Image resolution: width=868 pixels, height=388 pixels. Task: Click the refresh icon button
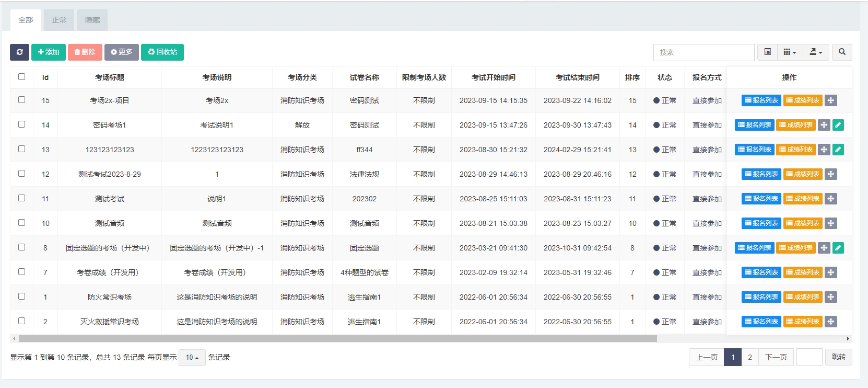(19, 52)
